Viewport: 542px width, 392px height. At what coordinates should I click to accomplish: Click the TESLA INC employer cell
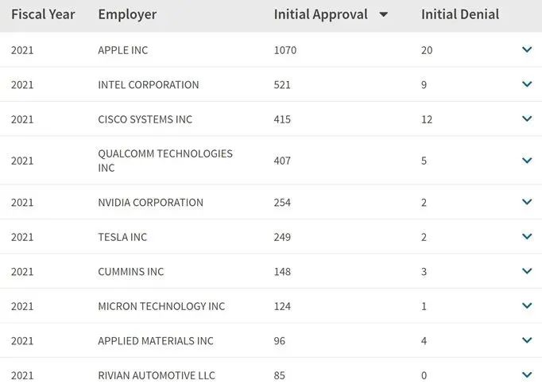click(x=122, y=237)
